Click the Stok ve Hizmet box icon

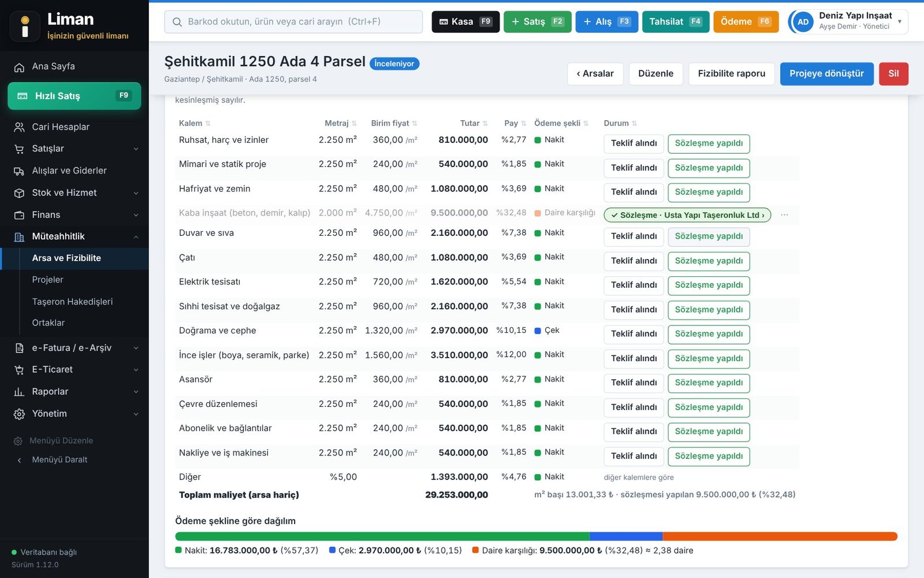tap(19, 193)
